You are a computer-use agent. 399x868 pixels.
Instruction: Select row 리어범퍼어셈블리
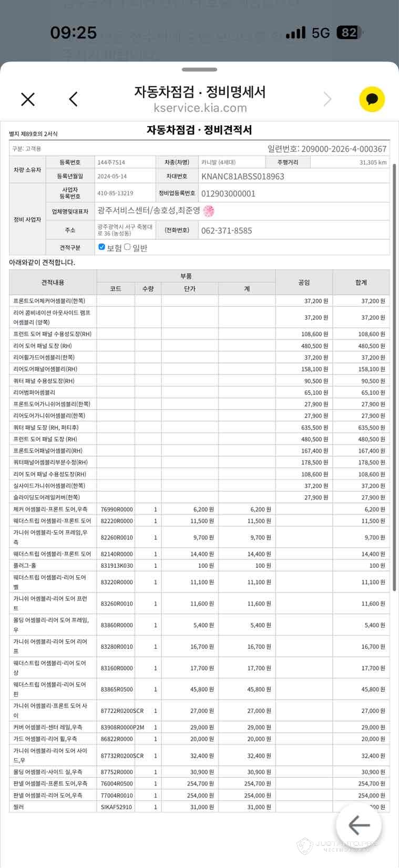pyautogui.click(x=199, y=392)
